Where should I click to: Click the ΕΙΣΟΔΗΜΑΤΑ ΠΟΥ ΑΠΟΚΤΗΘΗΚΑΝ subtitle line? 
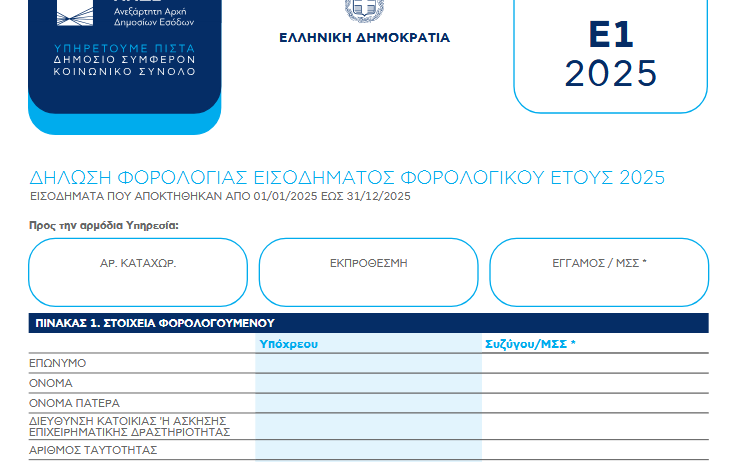(x=220, y=197)
